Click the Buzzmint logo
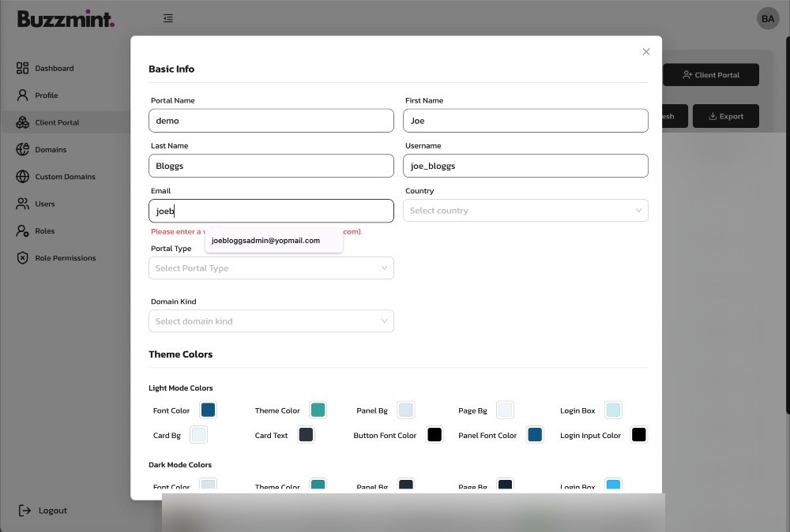This screenshot has width=790, height=532. pos(66,19)
